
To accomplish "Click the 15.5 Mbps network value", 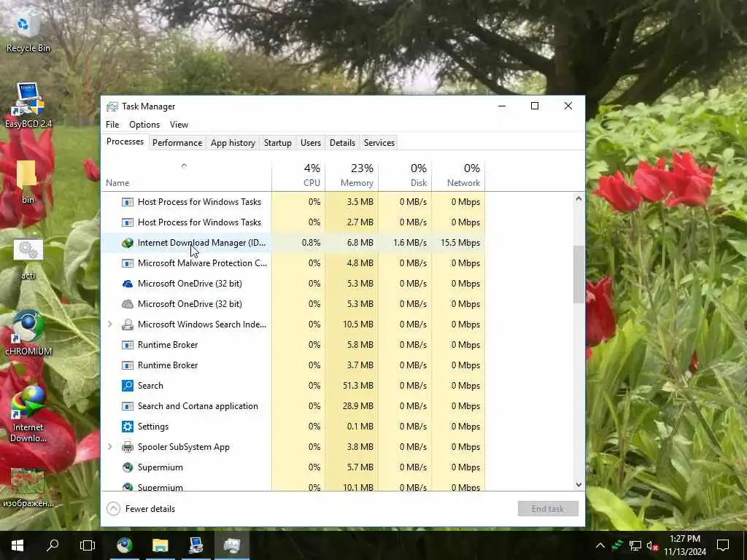I will [460, 243].
